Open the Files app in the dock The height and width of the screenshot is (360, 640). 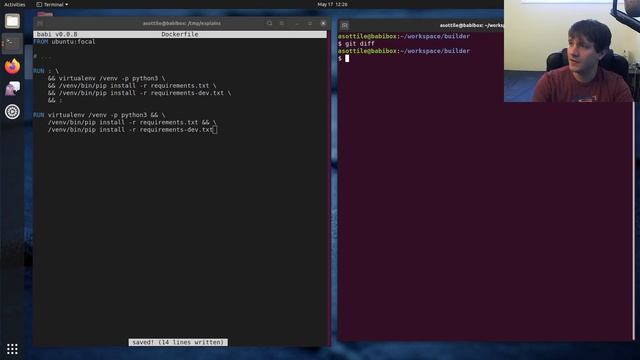click(12, 21)
